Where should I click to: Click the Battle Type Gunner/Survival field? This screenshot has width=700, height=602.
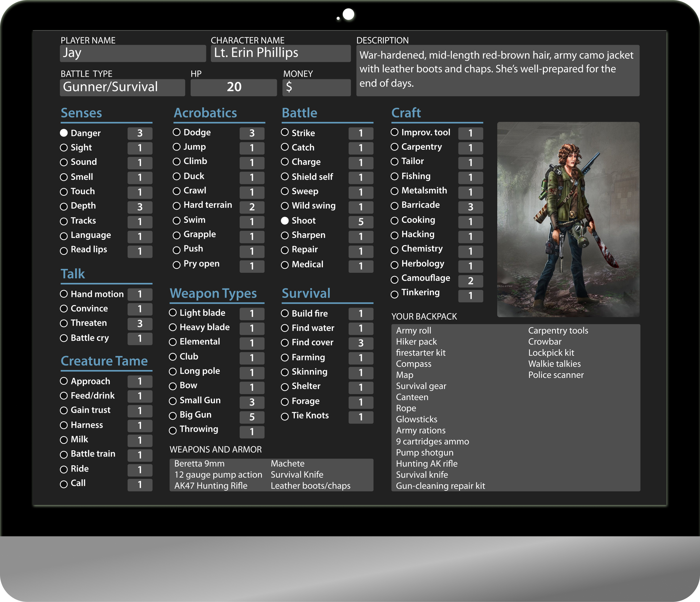coord(122,87)
